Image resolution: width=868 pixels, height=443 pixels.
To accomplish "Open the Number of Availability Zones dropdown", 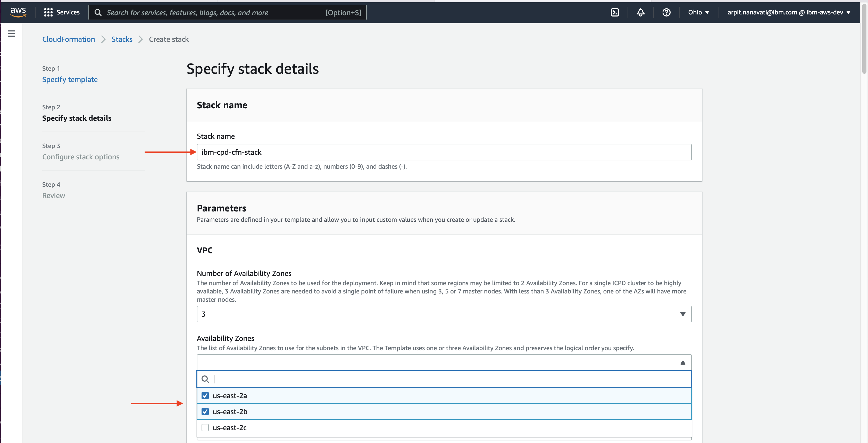I will (x=444, y=314).
